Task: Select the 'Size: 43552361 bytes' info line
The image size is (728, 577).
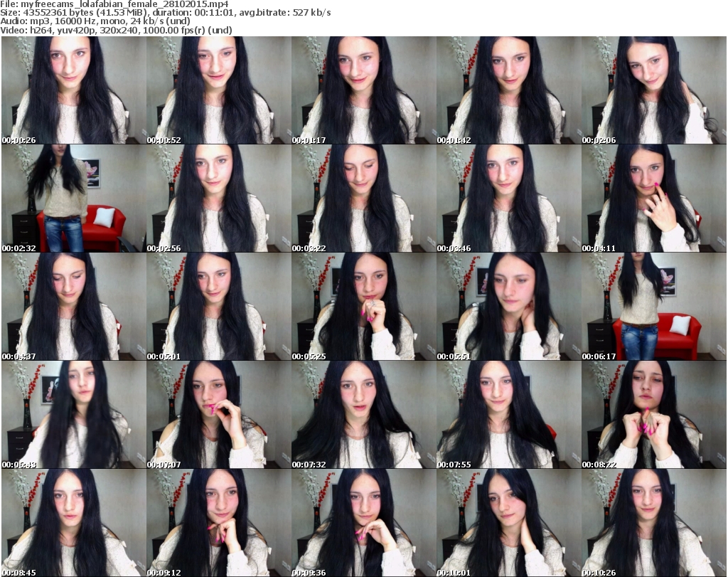Action: (x=166, y=13)
